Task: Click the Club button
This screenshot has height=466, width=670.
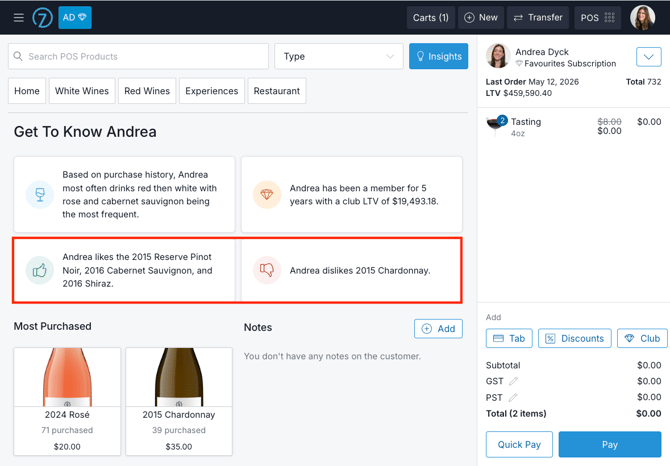Action: coord(642,338)
